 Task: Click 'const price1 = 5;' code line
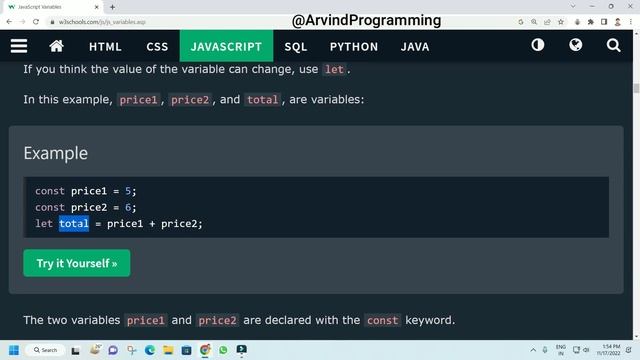[x=86, y=191]
